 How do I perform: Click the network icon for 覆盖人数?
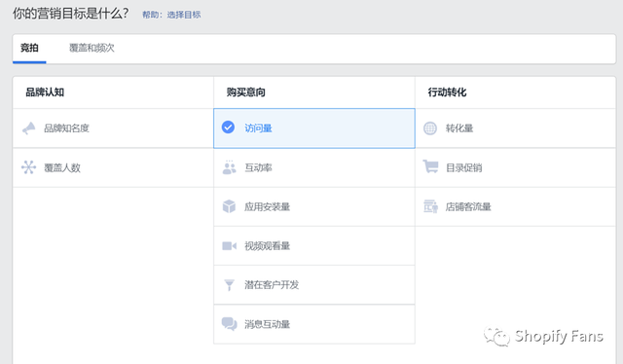click(x=28, y=167)
